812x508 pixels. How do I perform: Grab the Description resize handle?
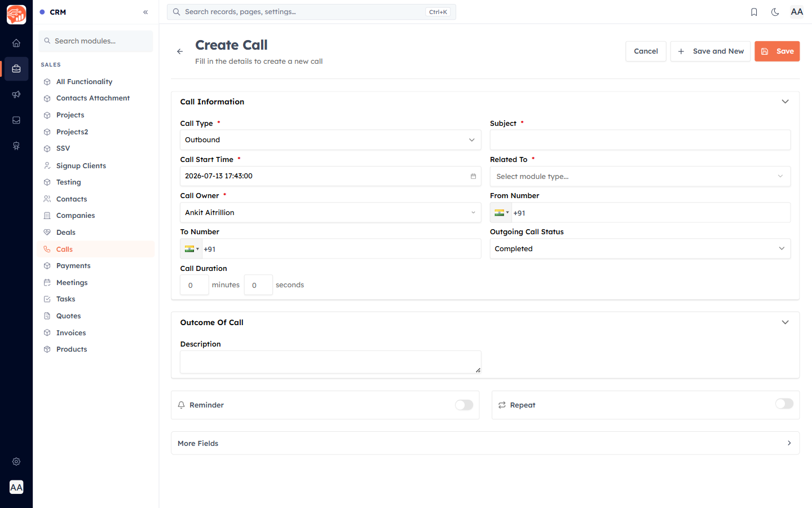tap(478, 370)
